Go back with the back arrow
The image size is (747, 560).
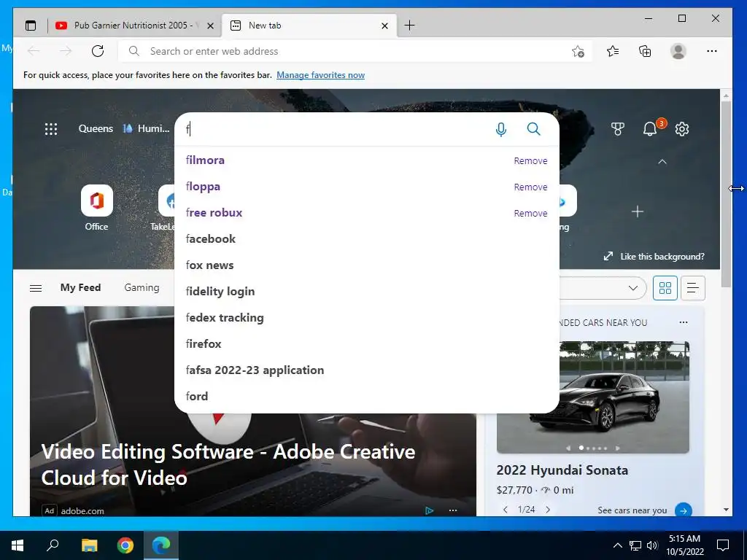tap(34, 51)
